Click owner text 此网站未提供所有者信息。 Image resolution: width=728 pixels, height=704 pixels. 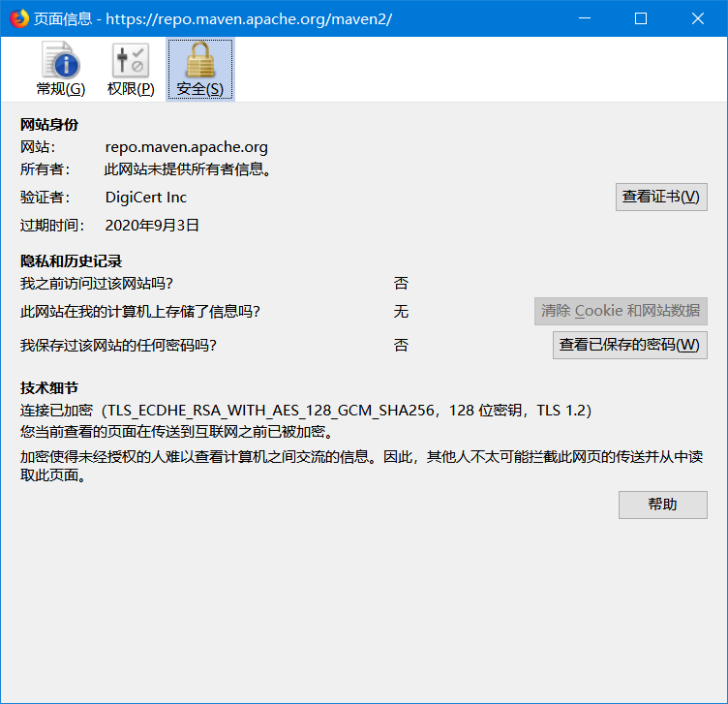pyautogui.click(x=188, y=169)
